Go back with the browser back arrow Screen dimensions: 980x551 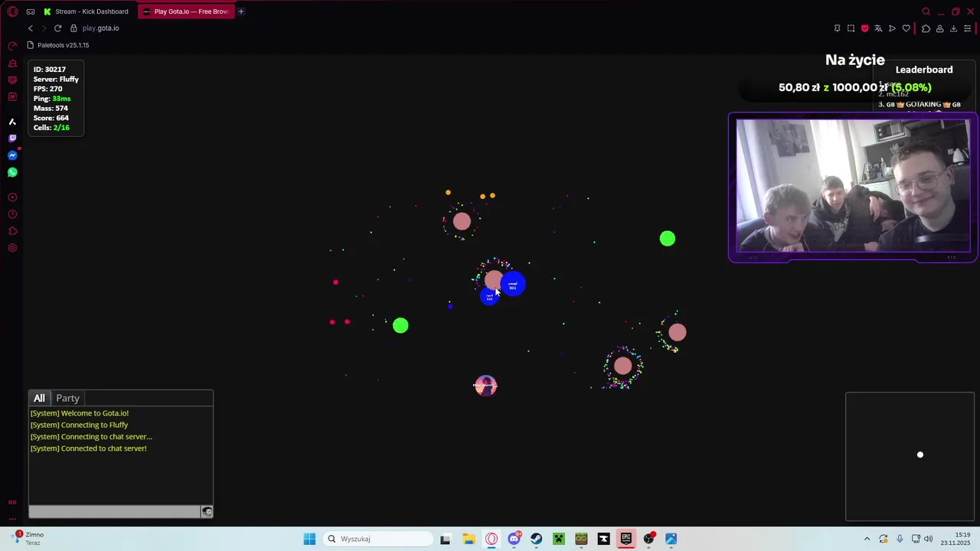tap(31, 28)
